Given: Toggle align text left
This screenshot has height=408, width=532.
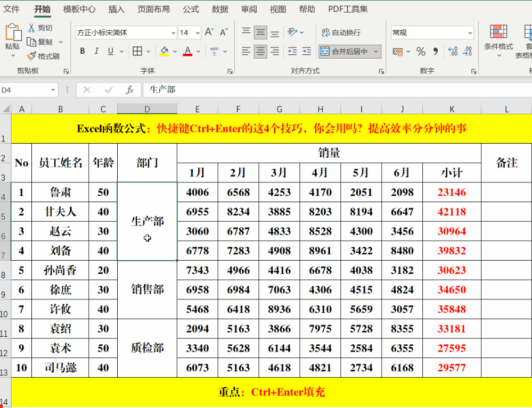Looking at the screenshot, I should [246, 51].
